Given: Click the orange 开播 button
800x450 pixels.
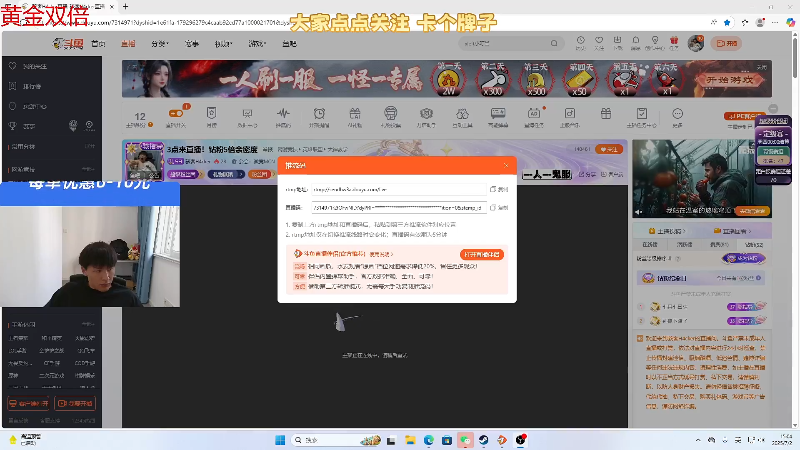Looking at the screenshot, I should 727,43.
